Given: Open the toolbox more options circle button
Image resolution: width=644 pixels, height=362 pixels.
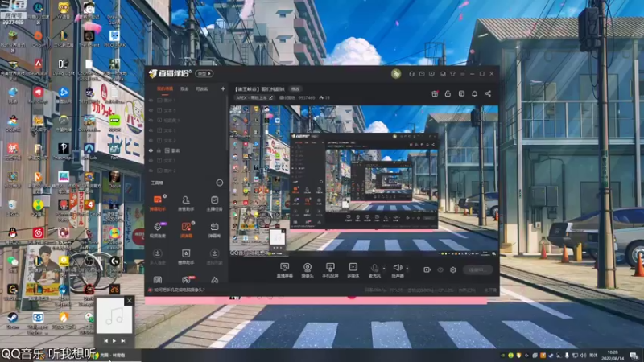Looking at the screenshot, I should point(220,183).
